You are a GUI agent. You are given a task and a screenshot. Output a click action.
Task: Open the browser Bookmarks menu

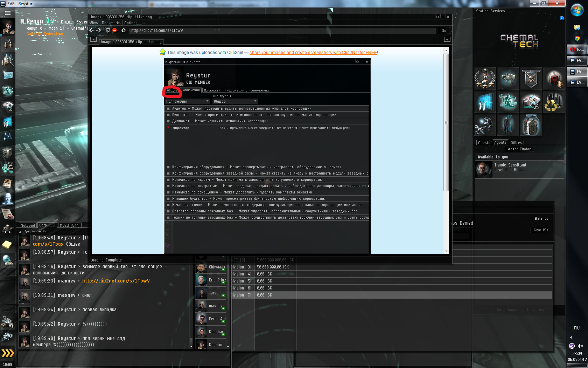point(111,23)
